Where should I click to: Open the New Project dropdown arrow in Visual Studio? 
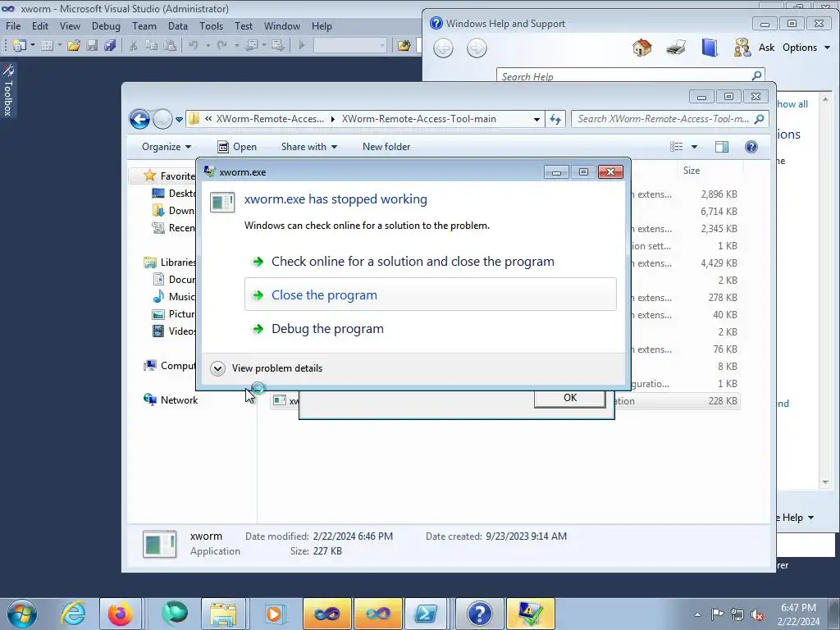pos(33,46)
